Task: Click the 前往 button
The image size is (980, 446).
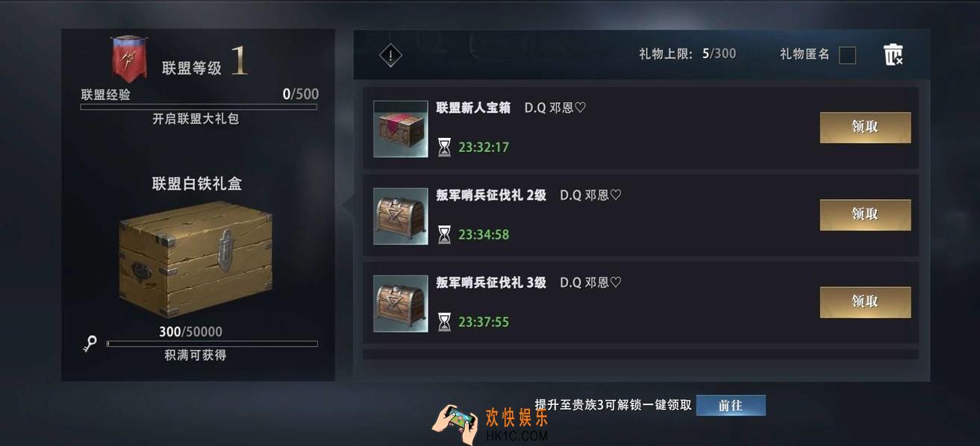Action: tap(731, 406)
